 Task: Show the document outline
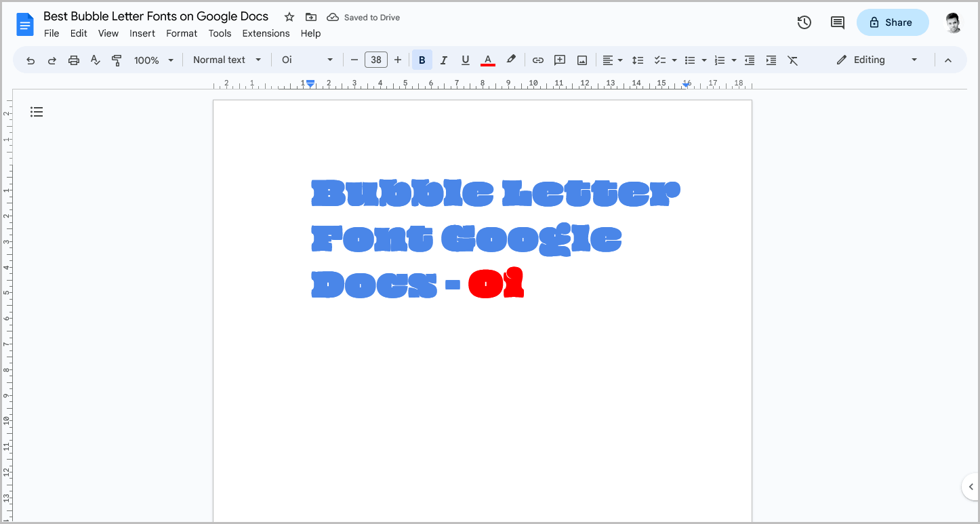pos(37,112)
